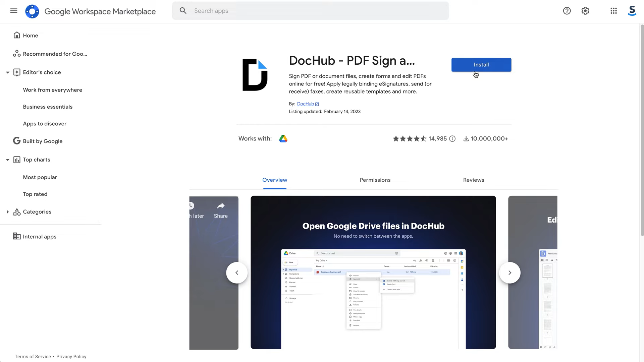The height and width of the screenshot is (362, 644).
Task: Open Privacy Policy link
Action: click(71, 357)
